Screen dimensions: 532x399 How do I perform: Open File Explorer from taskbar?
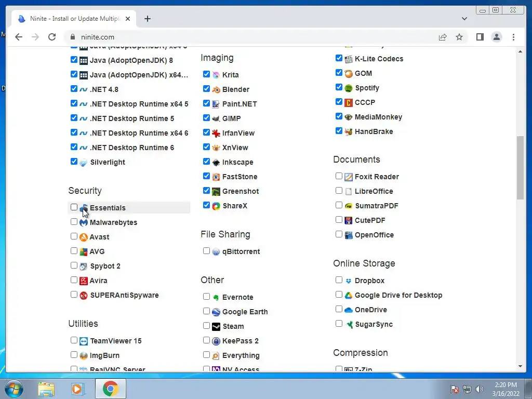46,389
